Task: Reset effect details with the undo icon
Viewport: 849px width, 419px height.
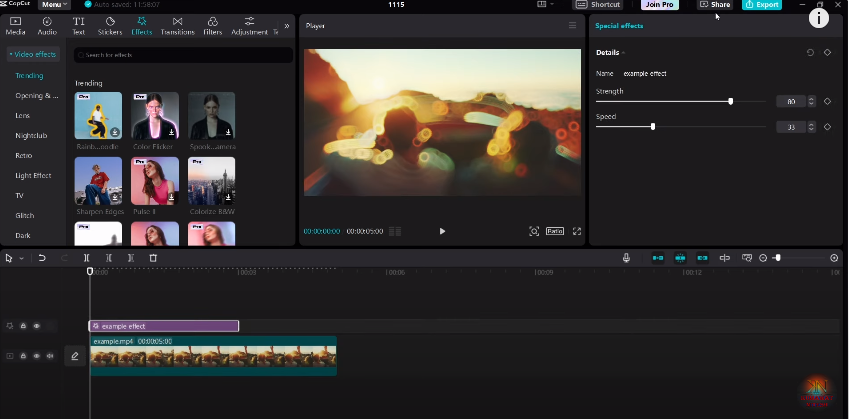Action: [810, 52]
